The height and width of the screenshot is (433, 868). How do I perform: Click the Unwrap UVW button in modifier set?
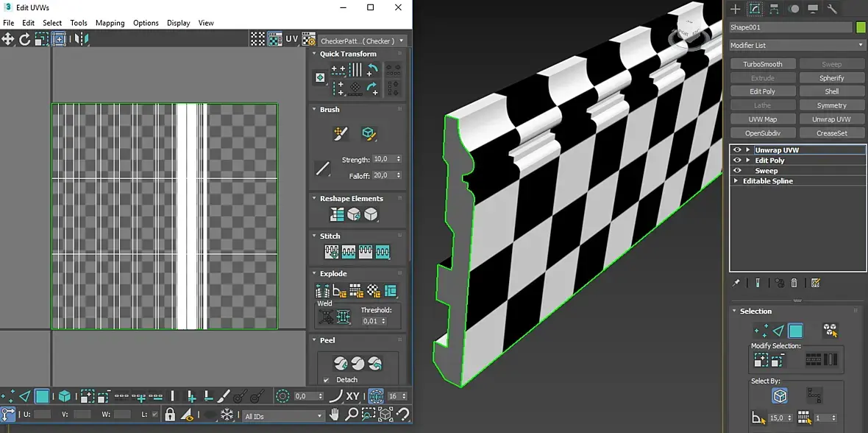(x=831, y=119)
